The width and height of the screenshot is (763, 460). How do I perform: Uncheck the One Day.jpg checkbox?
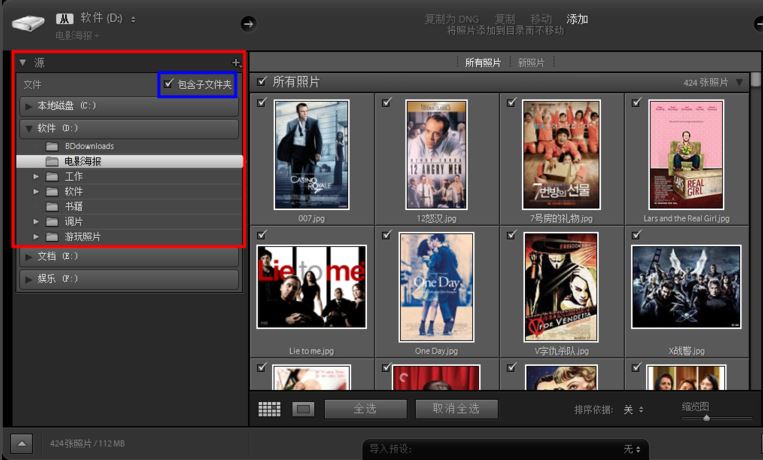(387, 235)
